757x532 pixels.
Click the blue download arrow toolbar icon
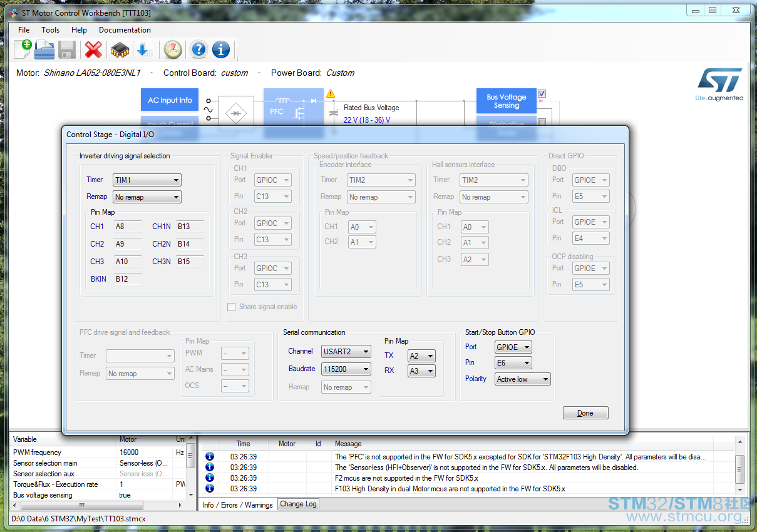coord(145,49)
